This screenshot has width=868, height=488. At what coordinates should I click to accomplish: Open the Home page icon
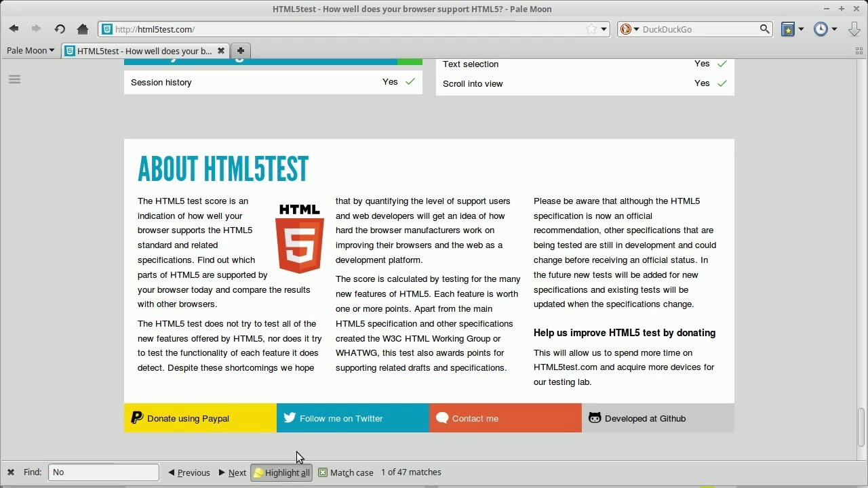point(83,29)
